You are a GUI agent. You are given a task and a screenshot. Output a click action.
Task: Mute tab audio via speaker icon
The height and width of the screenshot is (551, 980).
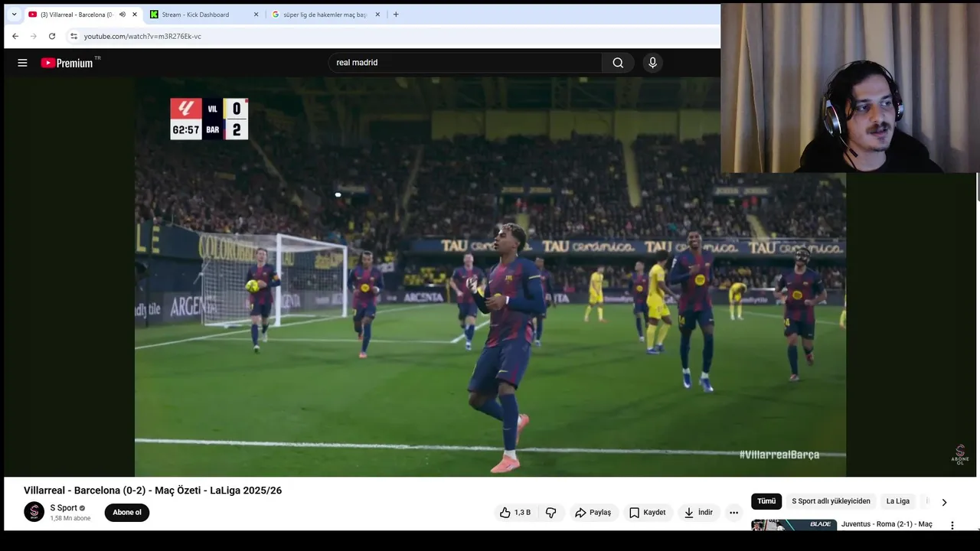[x=122, y=15]
